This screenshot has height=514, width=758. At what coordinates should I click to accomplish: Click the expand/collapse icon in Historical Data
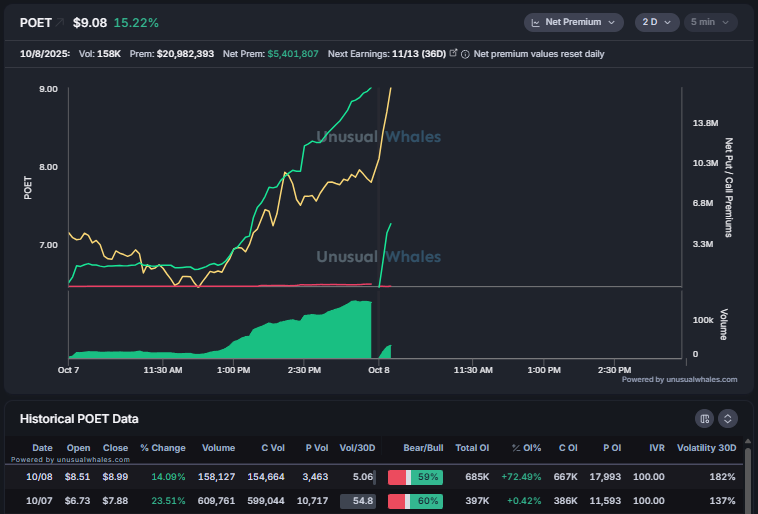tap(728, 418)
